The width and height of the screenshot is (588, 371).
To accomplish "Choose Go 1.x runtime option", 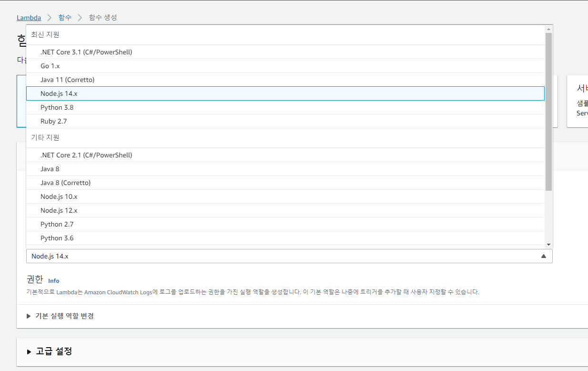I will pyautogui.click(x=285, y=66).
